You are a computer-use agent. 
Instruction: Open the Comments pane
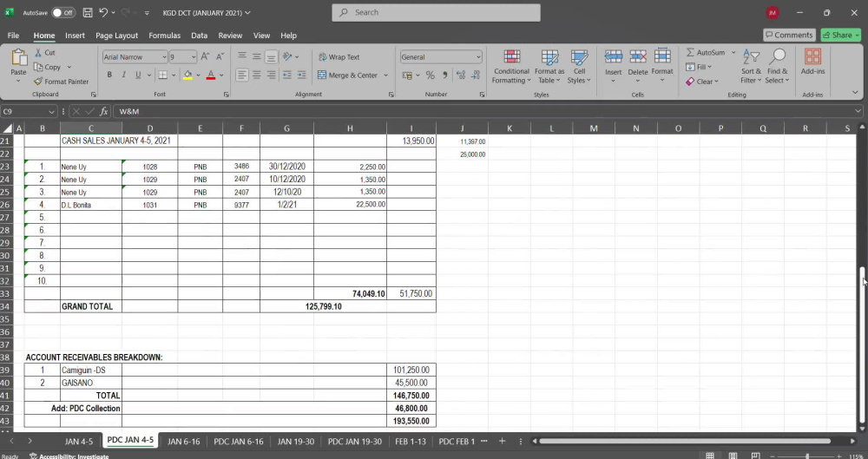[x=789, y=35]
